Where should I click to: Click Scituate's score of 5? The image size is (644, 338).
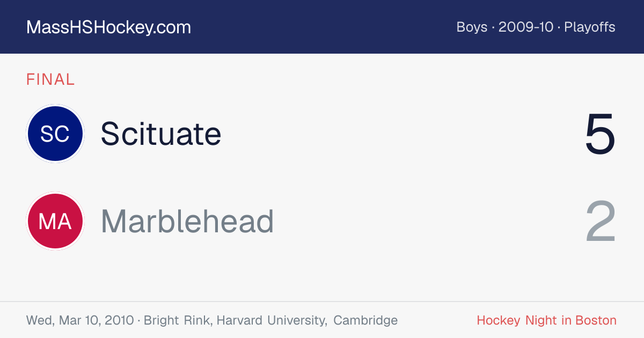click(600, 134)
